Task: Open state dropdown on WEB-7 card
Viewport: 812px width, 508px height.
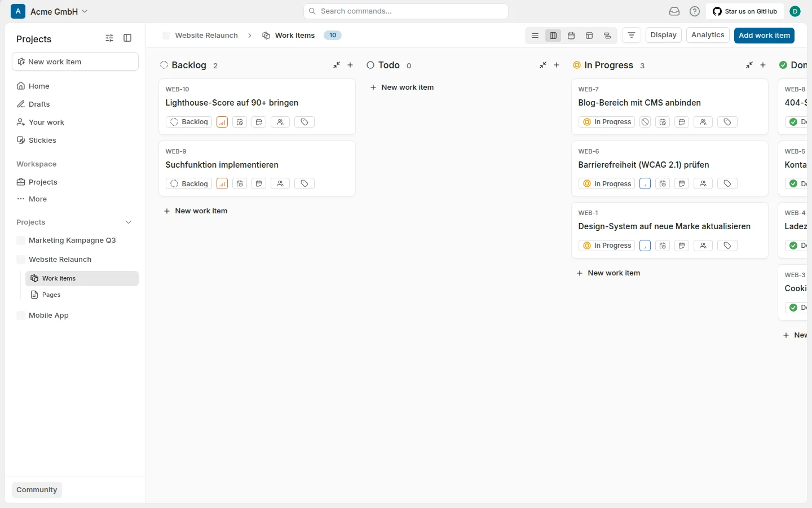Action: click(607, 122)
